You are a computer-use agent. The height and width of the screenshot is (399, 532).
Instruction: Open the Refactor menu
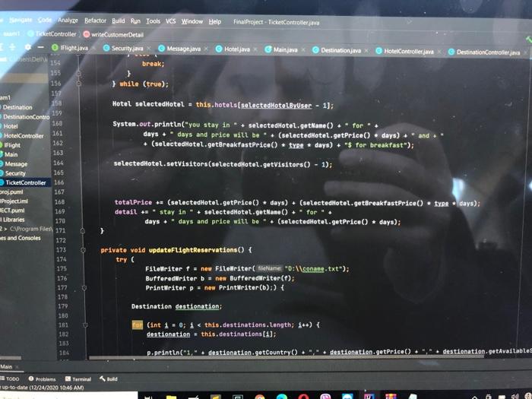pyautogui.click(x=95, y=21)
